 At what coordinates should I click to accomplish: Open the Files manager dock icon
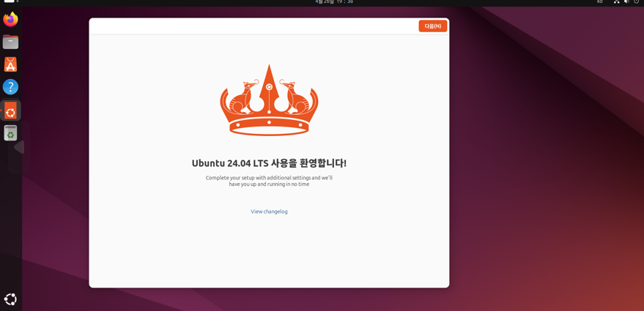point(11,42)
